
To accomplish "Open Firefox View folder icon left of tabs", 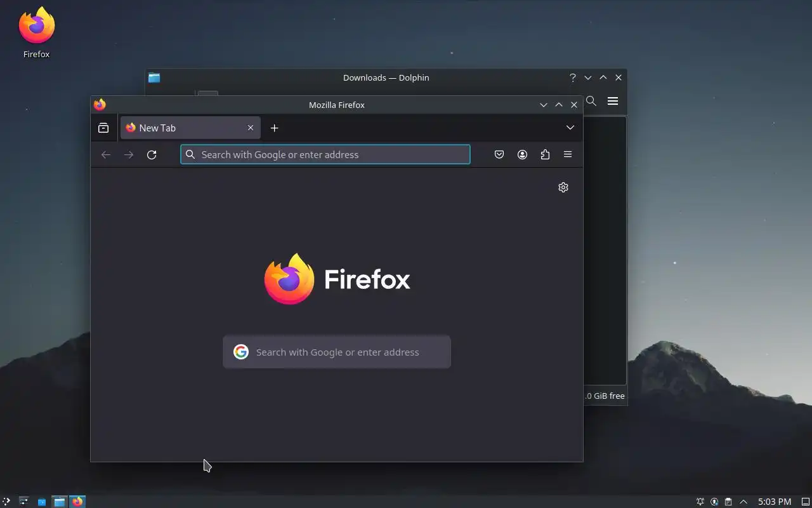I will tap(103, 128).
